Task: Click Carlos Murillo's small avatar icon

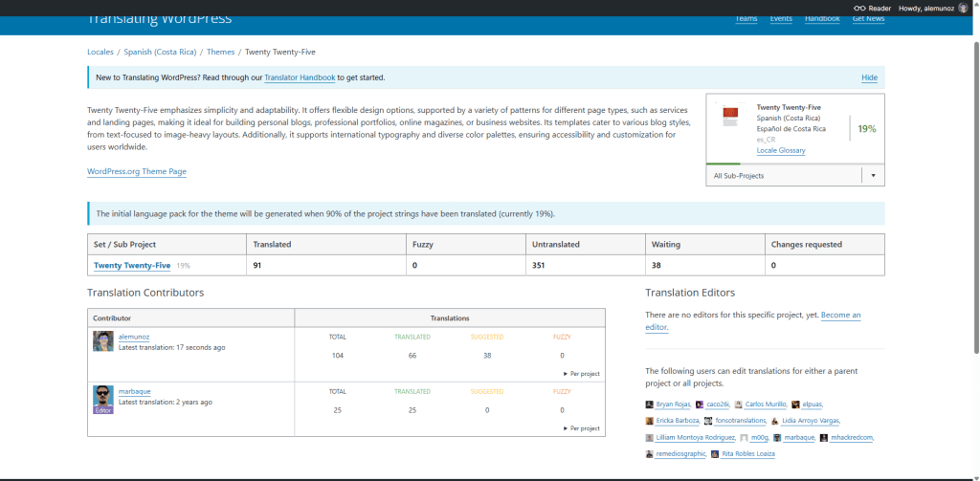Action: 739,404
